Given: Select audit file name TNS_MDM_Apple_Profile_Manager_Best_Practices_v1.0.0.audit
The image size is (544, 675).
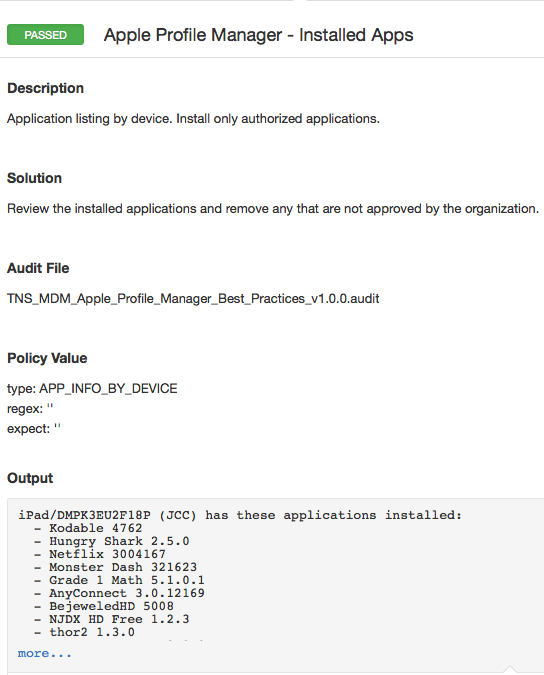Looking at the screenshot, I should click(x=193, y=299).
